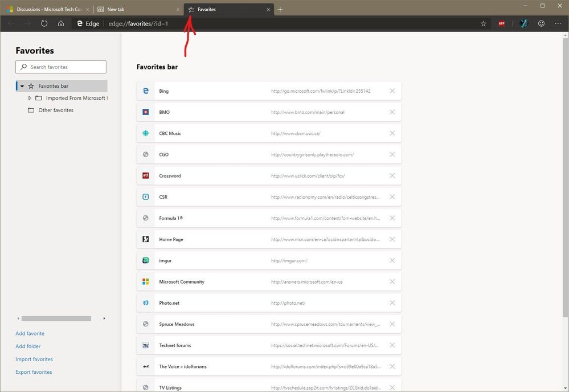Click the Home Page MSN favicon
Viewport: 569px width, 392px height.
pos(145,239)
